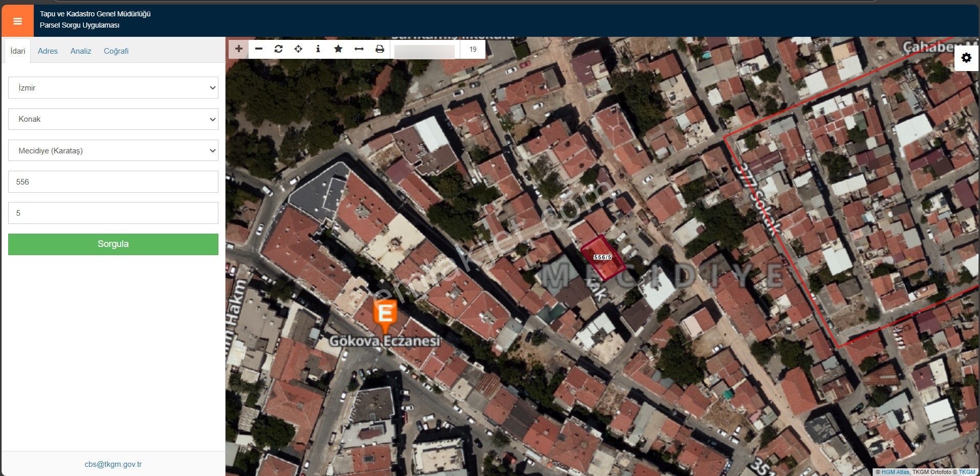This screenshot has height=476, width=980.
Task: Expand the İzmir province dropdown
Action: click(x=113, y=88)
